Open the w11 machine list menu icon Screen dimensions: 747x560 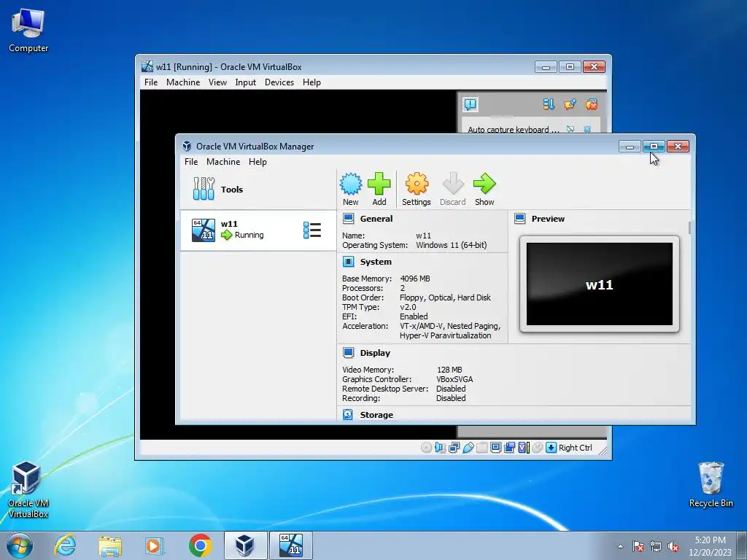click(x=312, y=230)
